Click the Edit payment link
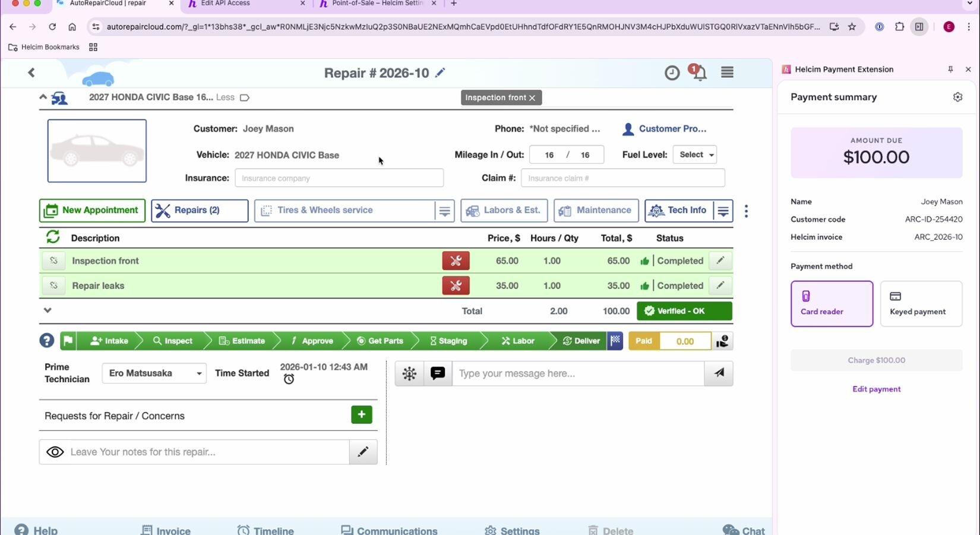980x535 pixels. 876,389
